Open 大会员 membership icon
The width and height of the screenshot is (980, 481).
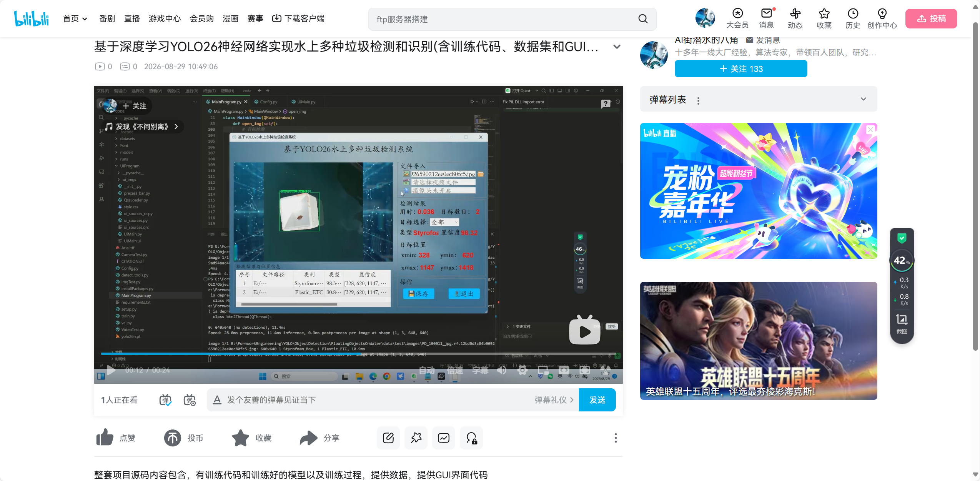tap(737, 18)
